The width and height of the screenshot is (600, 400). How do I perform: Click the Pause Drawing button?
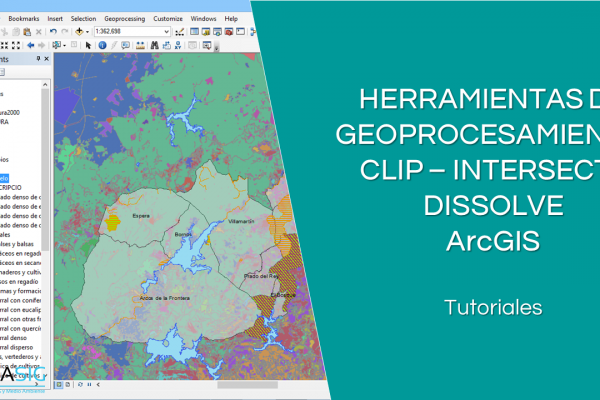click(89, 384)
